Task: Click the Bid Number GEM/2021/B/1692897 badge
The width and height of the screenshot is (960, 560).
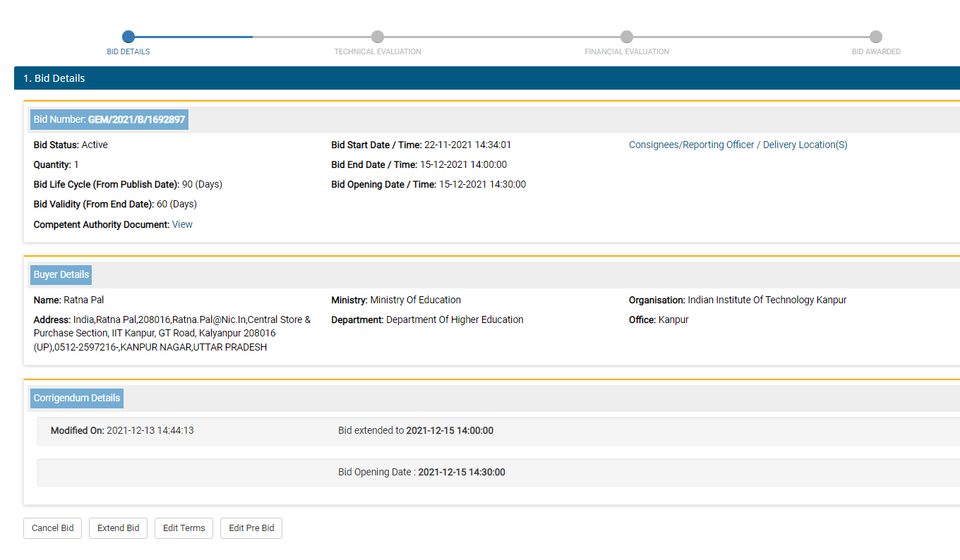Action: [x=109, y=120]
